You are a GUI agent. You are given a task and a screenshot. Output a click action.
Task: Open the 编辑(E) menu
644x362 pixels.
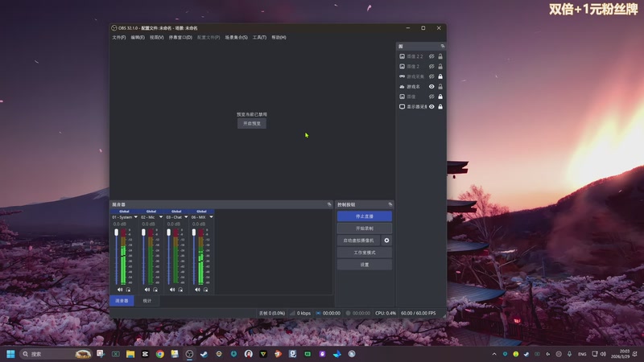[x=138, y=37]
